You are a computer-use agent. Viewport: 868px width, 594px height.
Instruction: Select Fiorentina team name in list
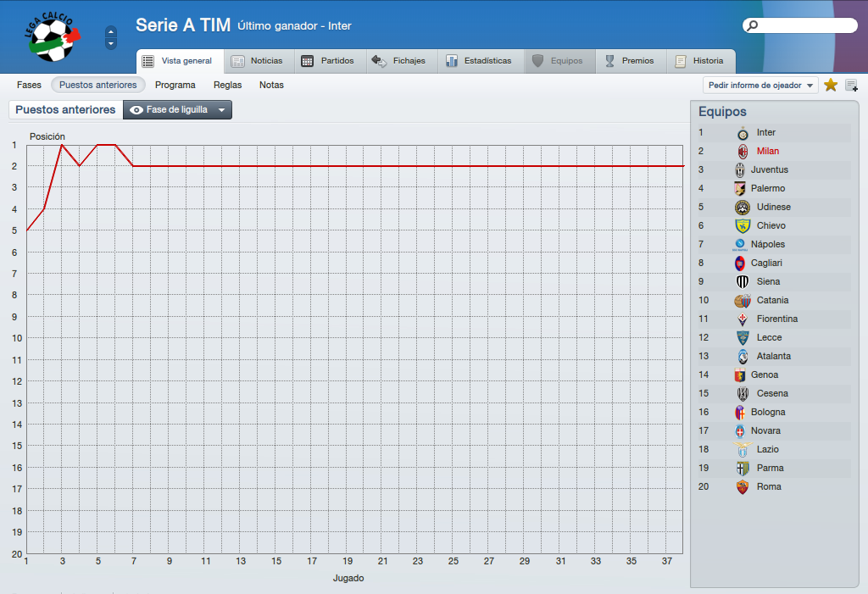(x=777, y=319)
